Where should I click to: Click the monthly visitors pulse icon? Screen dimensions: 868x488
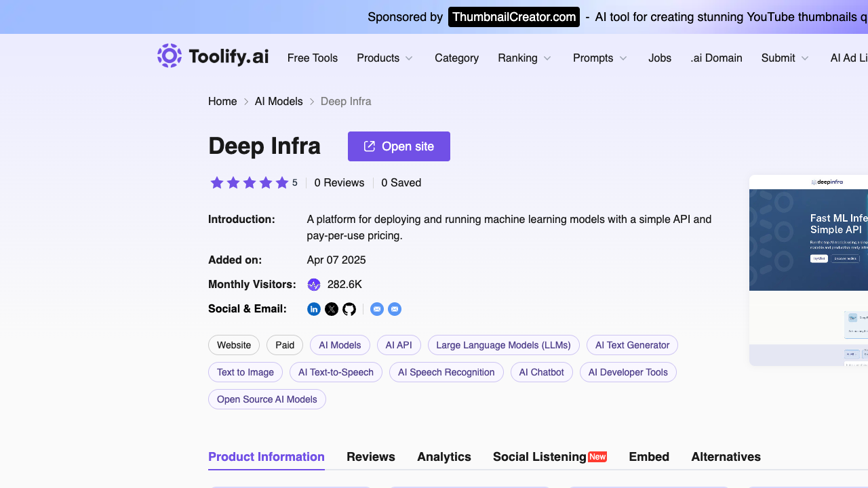[x=314, y=285]
